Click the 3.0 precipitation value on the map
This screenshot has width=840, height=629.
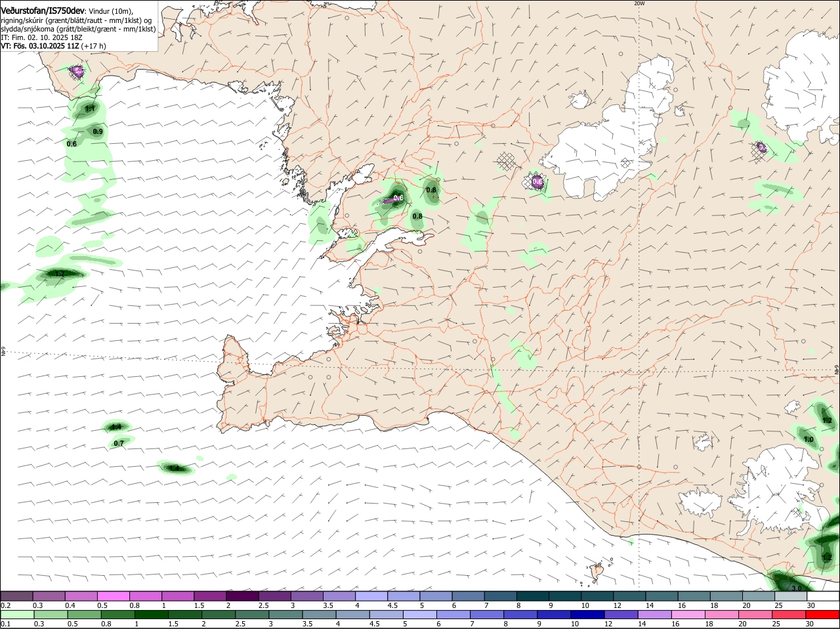click(x=797, y=588)
